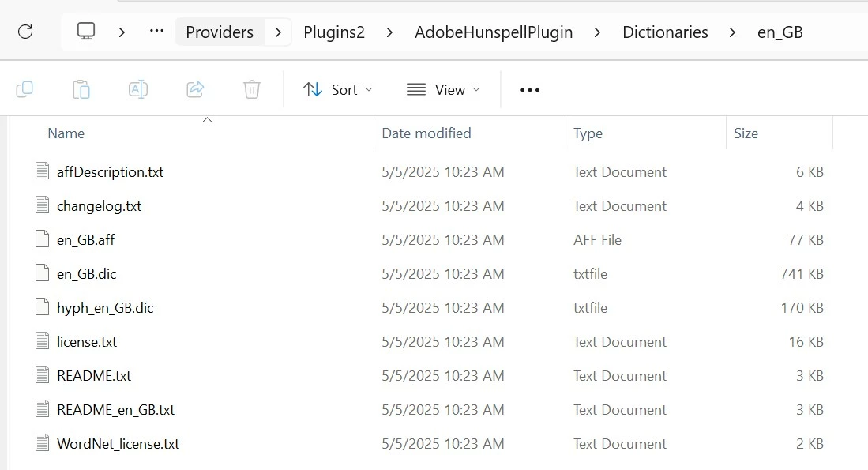Select the README_en_GB.txt file
This screenshot has width=868, height=470.
coord(115,410)
